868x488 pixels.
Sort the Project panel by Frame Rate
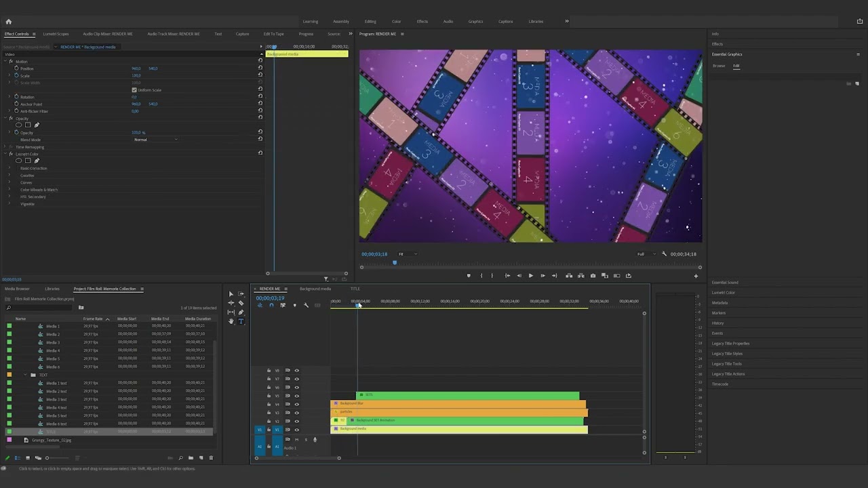[x=93, y=319]
